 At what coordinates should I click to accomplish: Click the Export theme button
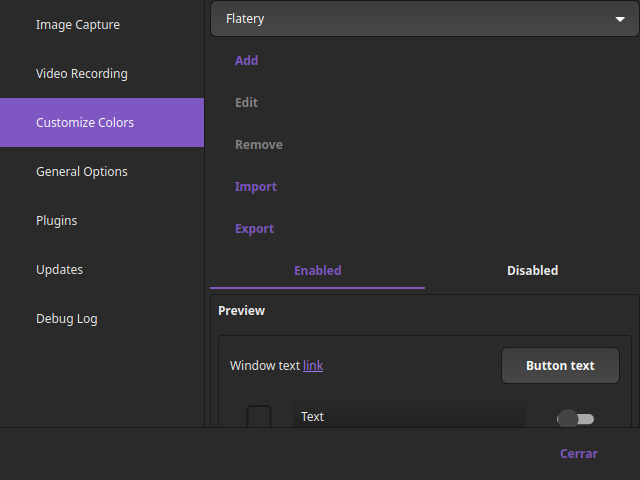click(254, 229)
